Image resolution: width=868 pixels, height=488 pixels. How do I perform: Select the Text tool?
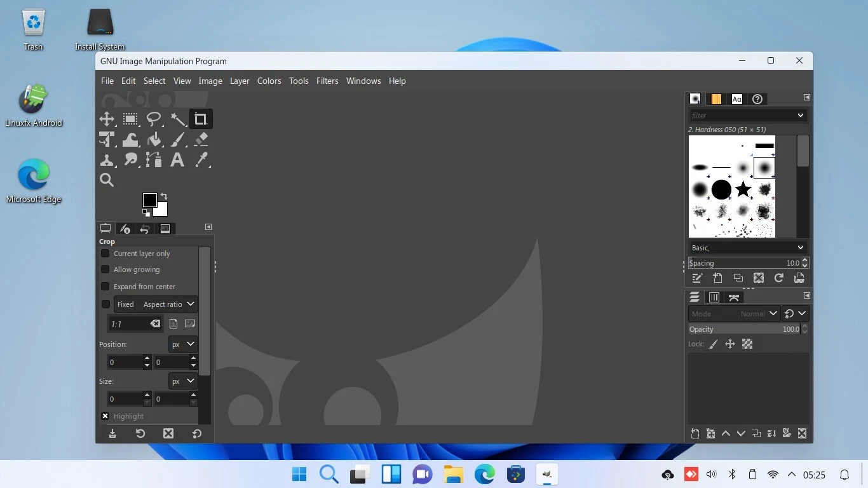[x=178, y=159]
